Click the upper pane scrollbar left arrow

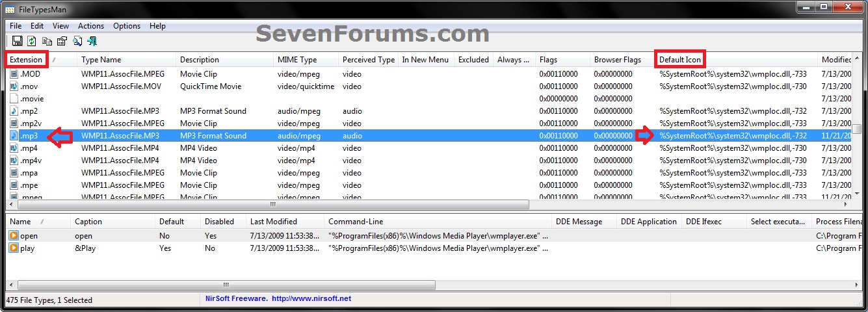(12, 204)
